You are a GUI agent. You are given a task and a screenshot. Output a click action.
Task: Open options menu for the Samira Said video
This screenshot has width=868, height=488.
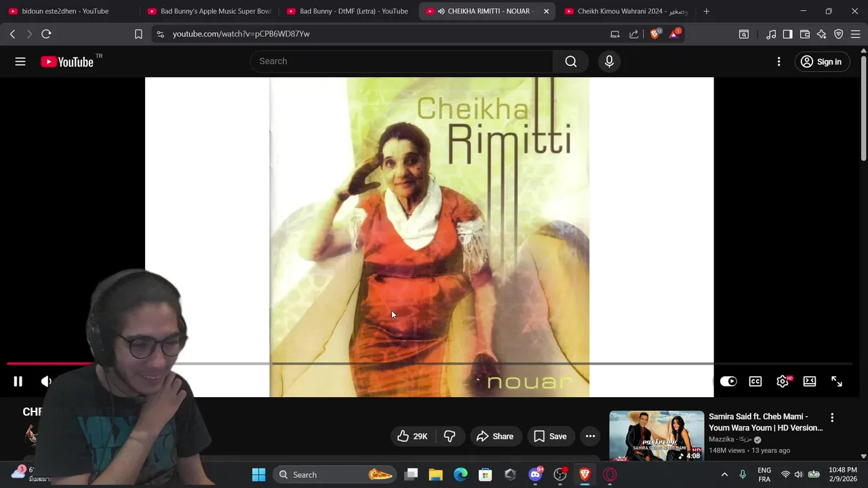point(832,418)
